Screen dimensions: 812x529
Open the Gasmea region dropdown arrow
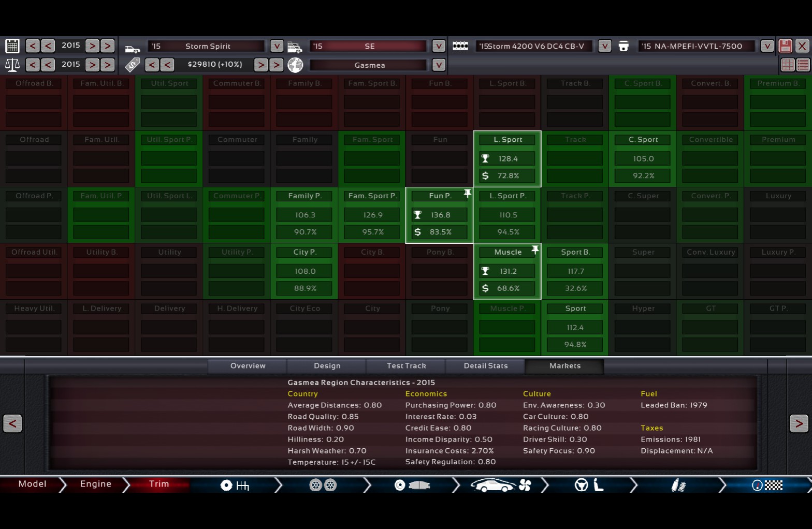[439, 65]
